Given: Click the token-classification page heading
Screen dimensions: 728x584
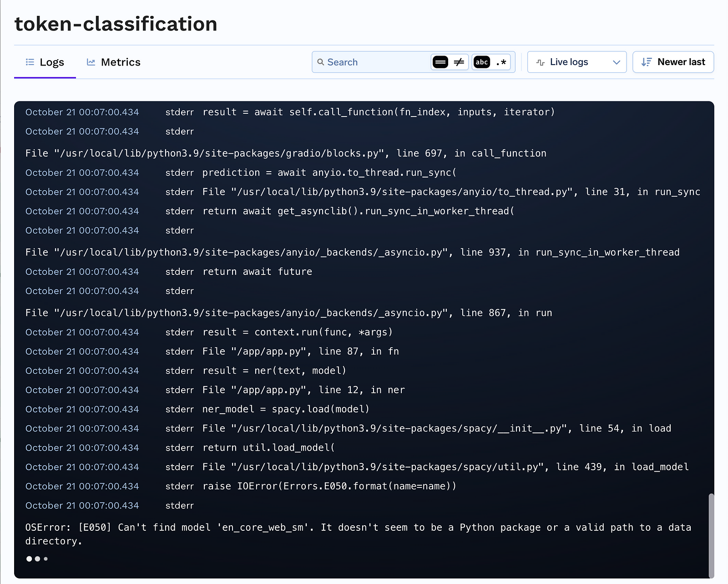Looking at the screenshot, I should 116,24.
